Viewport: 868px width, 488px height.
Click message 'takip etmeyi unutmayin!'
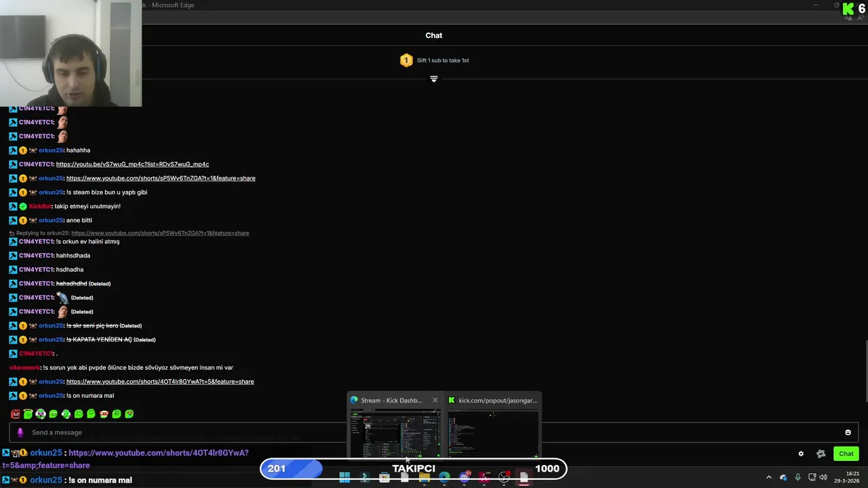tap(87, 206)
